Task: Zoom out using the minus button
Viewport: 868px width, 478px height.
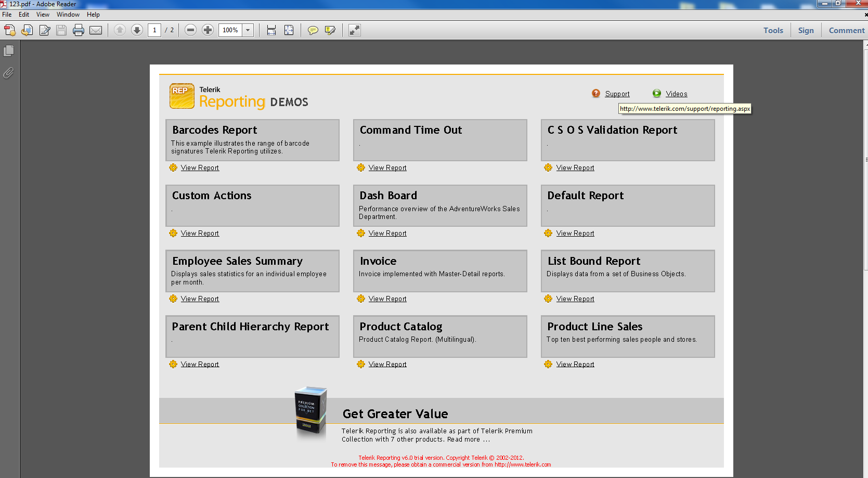Action: [190, 30]
